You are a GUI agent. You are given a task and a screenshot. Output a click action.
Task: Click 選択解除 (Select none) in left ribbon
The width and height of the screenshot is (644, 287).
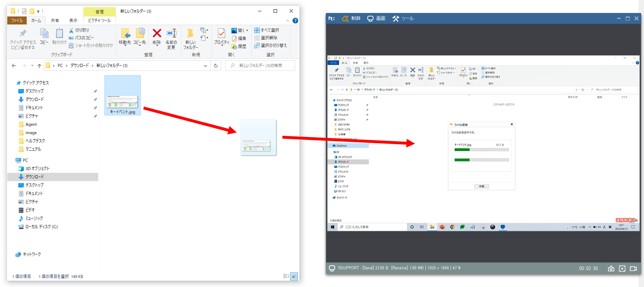(x=266, y=38)
